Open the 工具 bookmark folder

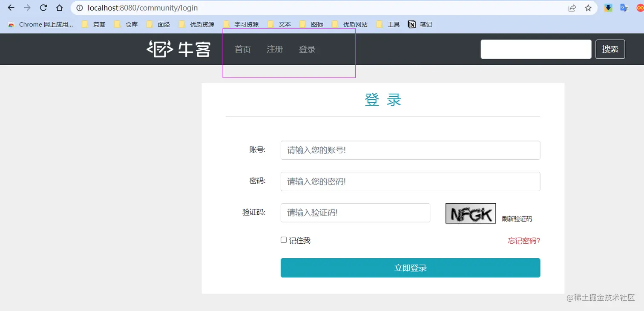pyautogui.click(x=388, y=24)
